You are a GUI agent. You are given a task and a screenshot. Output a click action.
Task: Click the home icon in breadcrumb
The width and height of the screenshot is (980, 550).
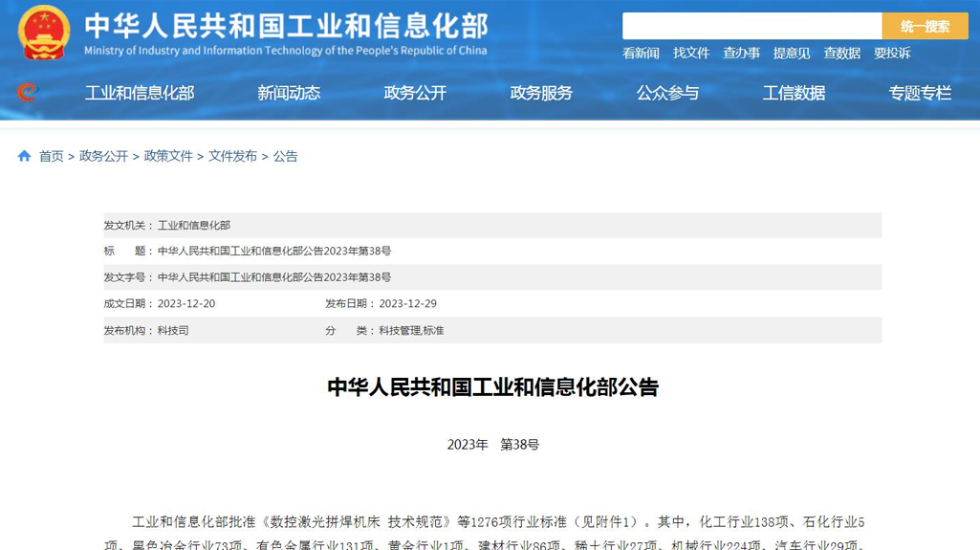(24, 156)
